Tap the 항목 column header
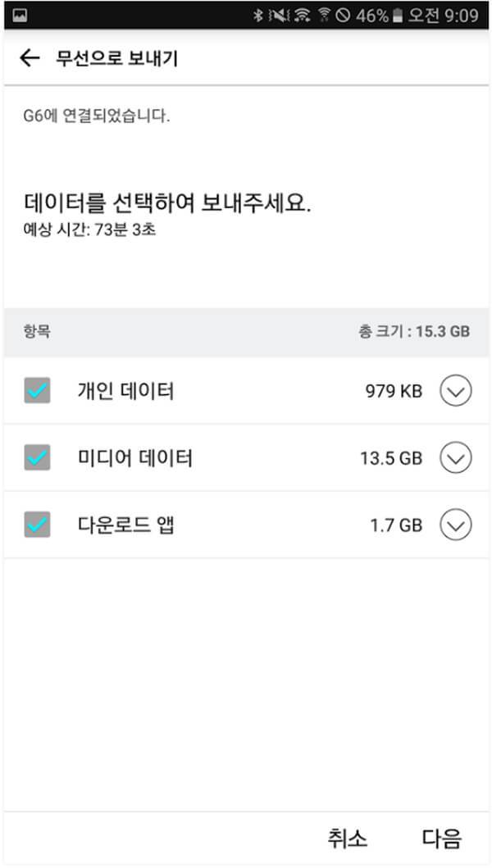 coord(38,332)
